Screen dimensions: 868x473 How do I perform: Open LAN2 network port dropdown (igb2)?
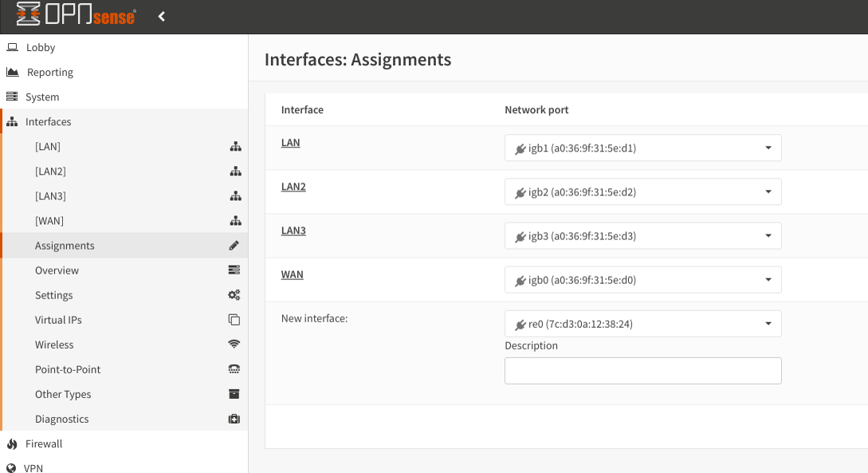[642, 191]
